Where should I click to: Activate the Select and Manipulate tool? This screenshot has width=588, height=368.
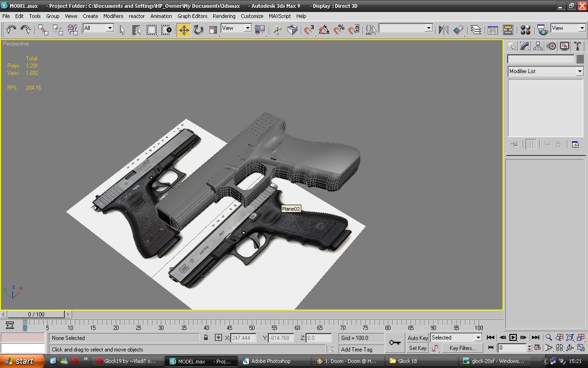tap(277, 30)
